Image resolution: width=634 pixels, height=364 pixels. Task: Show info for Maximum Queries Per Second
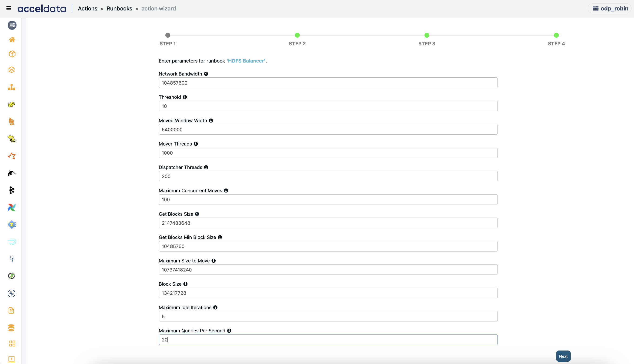229,331
